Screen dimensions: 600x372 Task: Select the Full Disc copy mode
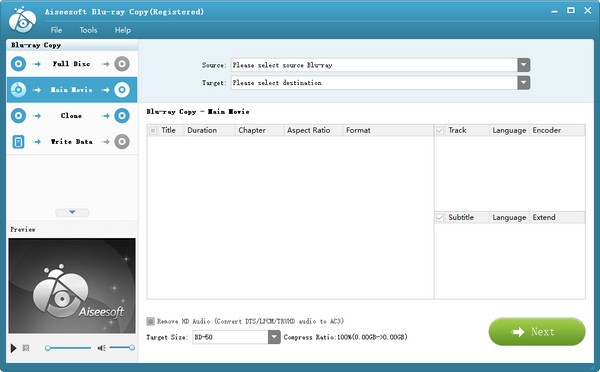point(72,64)
